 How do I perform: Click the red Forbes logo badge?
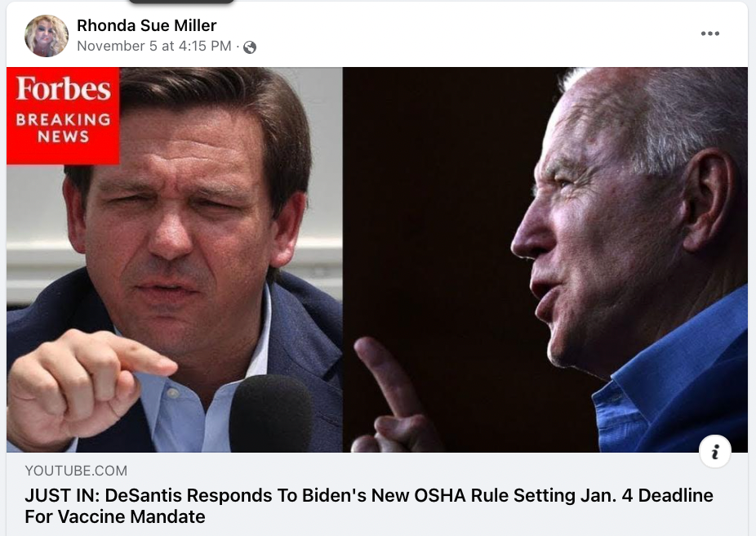(63, 116)
